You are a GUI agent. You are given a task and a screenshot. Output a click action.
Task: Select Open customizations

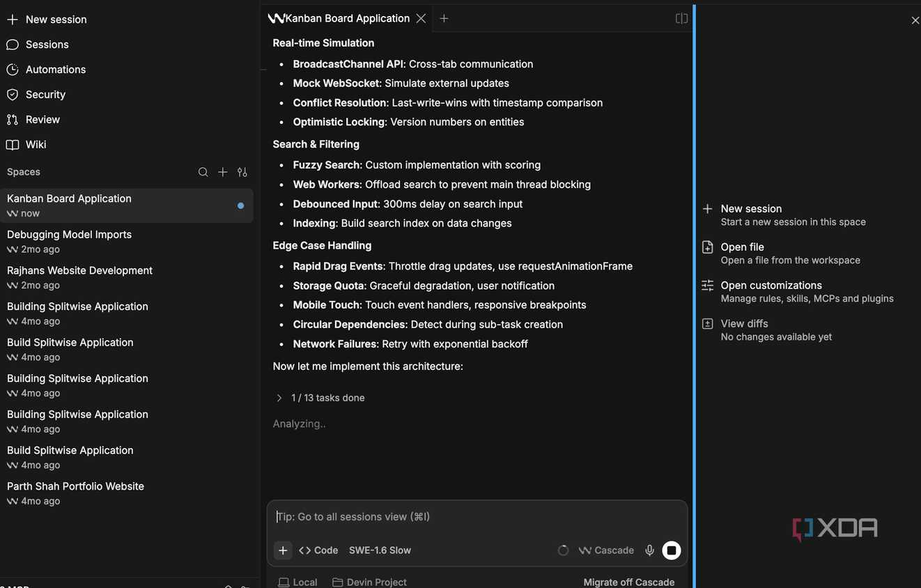[x=797, y=292]
